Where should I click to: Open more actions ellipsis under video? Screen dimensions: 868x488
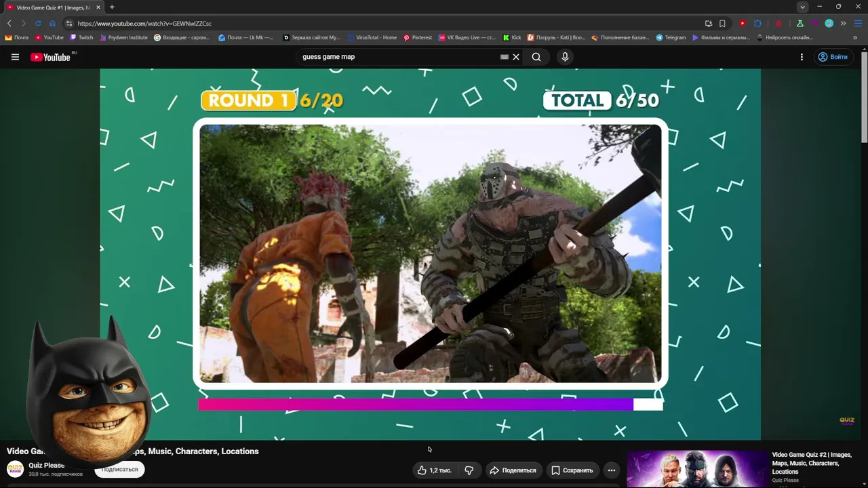tap(612, 470)
